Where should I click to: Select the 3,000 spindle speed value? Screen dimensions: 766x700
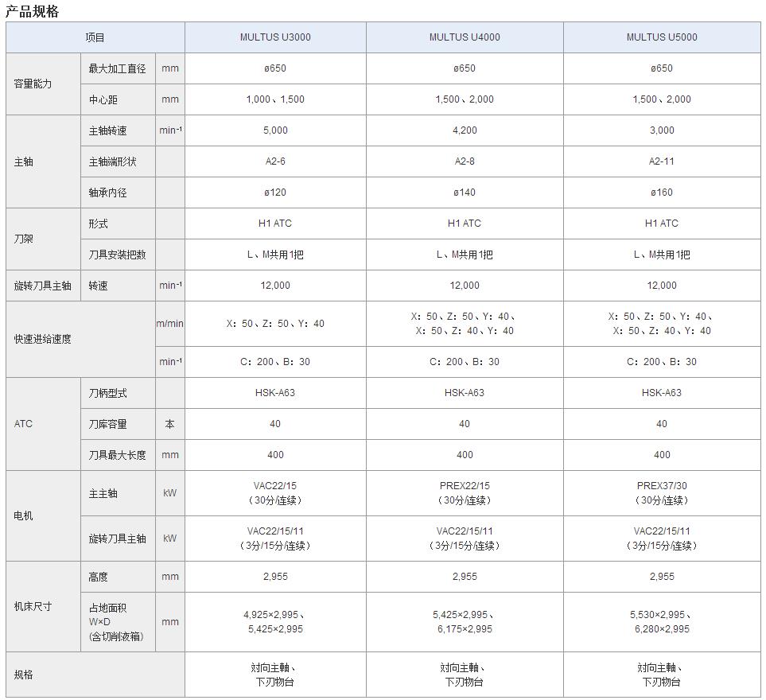pyautogui.click(x=662, y=130)
